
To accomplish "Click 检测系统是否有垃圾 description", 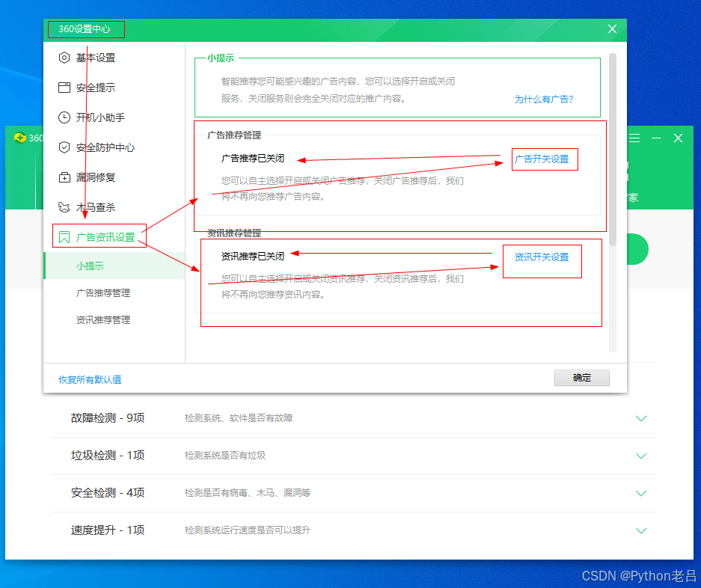I will (x=225, y=456).
